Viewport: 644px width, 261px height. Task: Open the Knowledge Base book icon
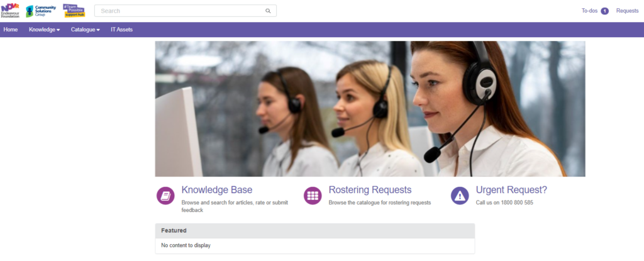tap(165, 196)
